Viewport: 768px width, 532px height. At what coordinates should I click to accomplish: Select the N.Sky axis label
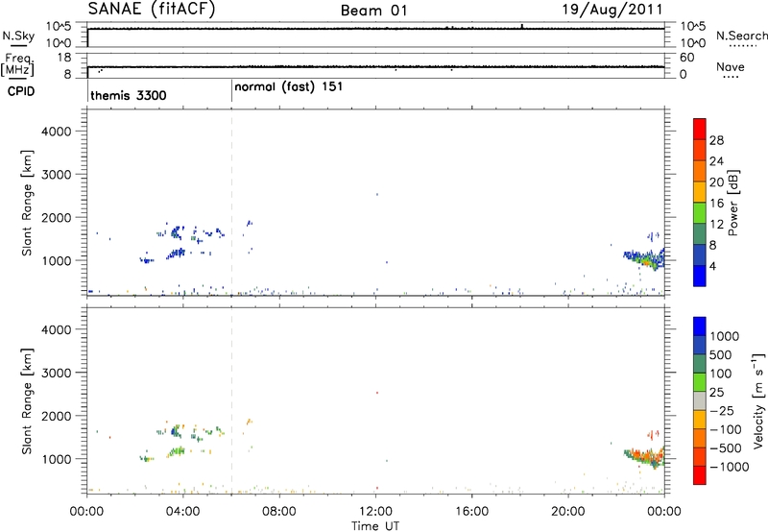pyautogui.click(x=18, y=36)
